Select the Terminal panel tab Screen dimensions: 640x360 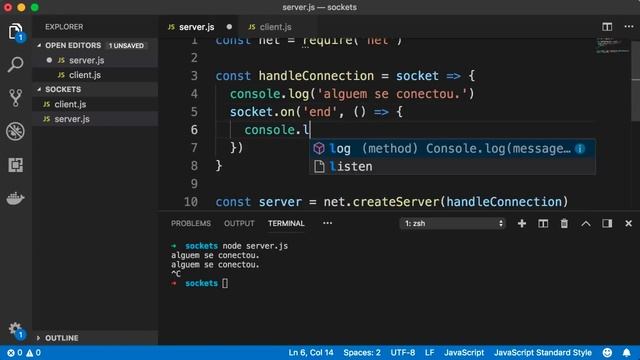pos(286,224)
